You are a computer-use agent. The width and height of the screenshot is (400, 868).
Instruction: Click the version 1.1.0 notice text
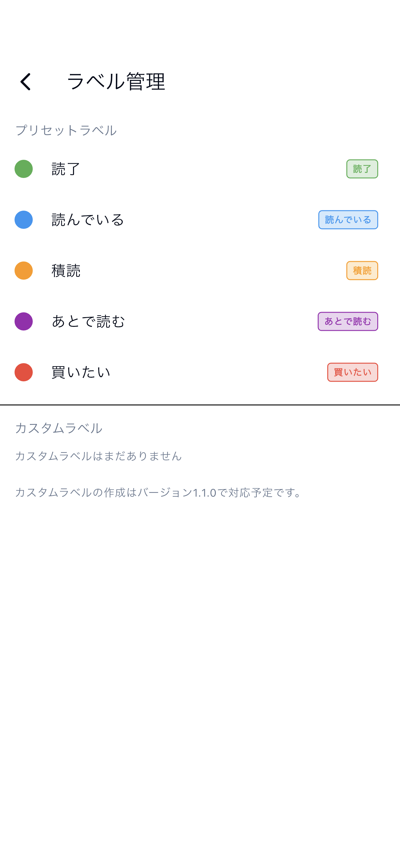(x=159, y=493)
